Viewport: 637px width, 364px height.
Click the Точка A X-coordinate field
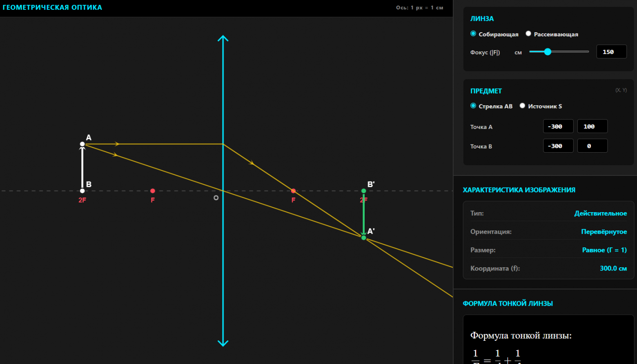click(558, 127)
